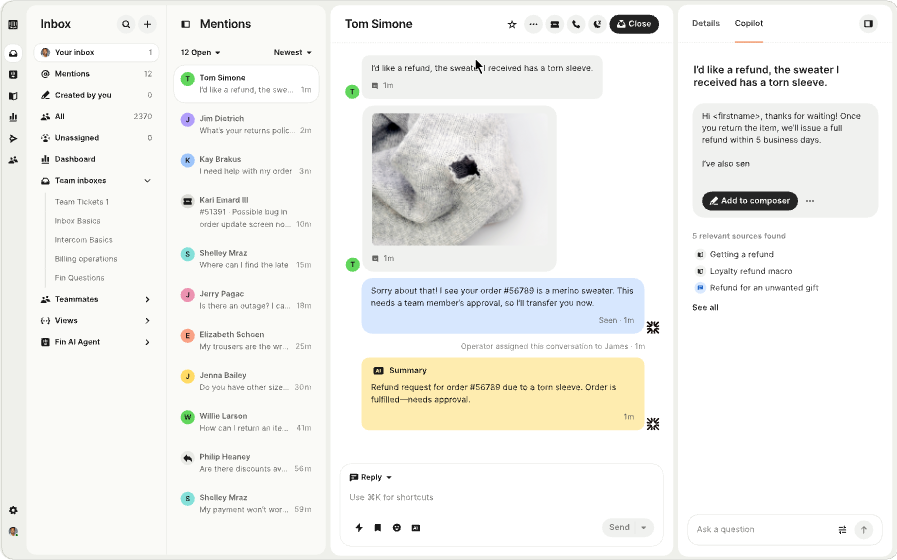Image resolution: width=897 pixels, height=560 pixels.
Task: Toggle the conversation list sidebar panel icon
Action: pyautogui.click(x=186, y=24)
